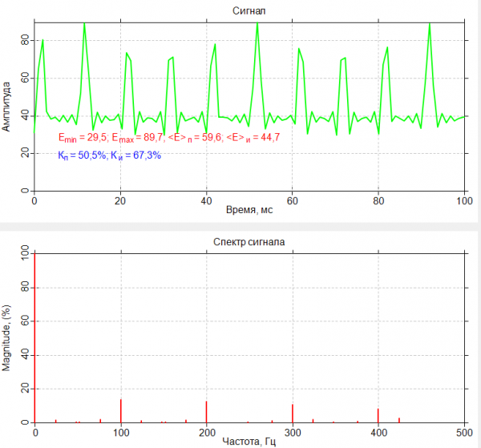The height and width of the screenshot is (448, 481).
Task: Select the red Emin/Emax statistics text
Action: point(169,137)
